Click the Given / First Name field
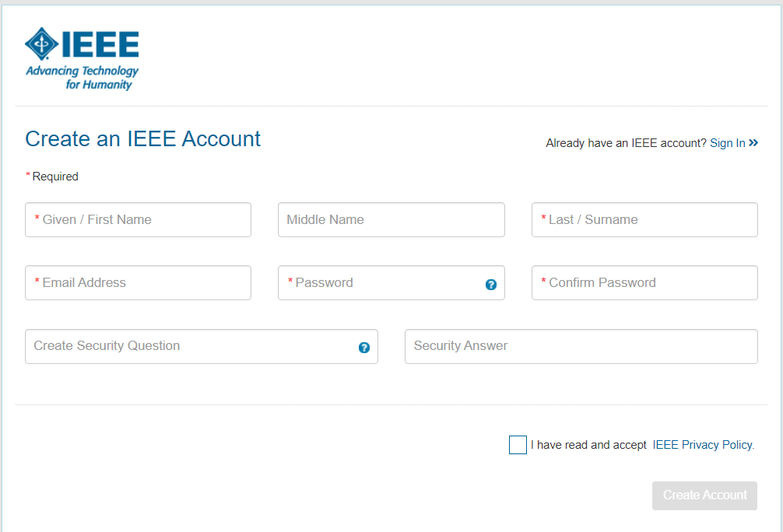Screen dimensions: 783x532 (138, 219)
